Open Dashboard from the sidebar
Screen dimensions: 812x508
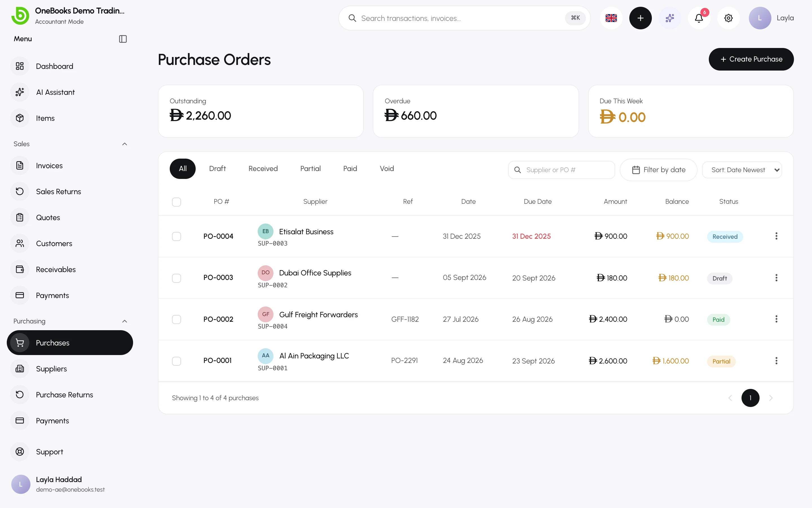(70, 66)
